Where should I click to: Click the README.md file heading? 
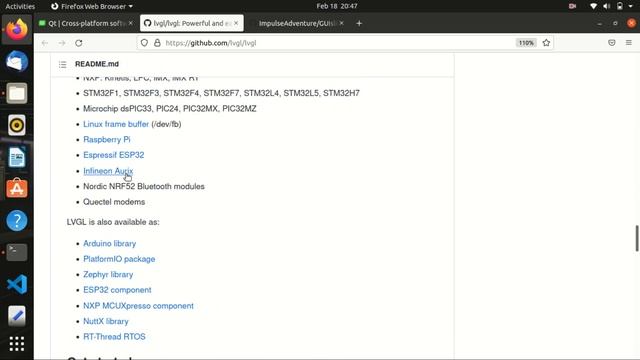[97, 64]
